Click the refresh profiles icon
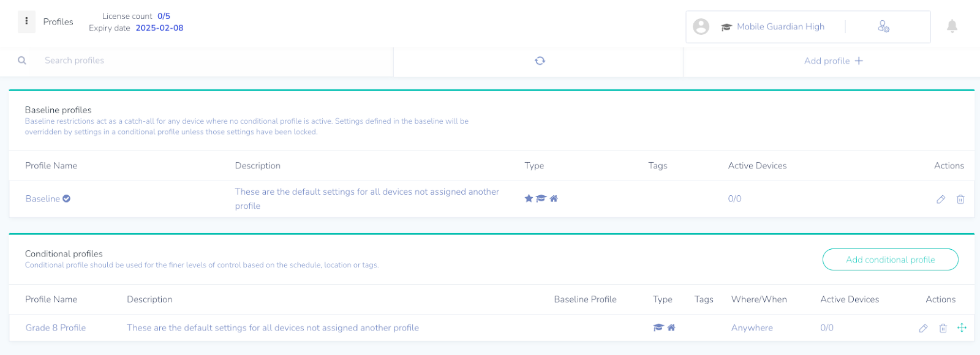The width and height of the screenshot is (980, 355). [540, 61]
